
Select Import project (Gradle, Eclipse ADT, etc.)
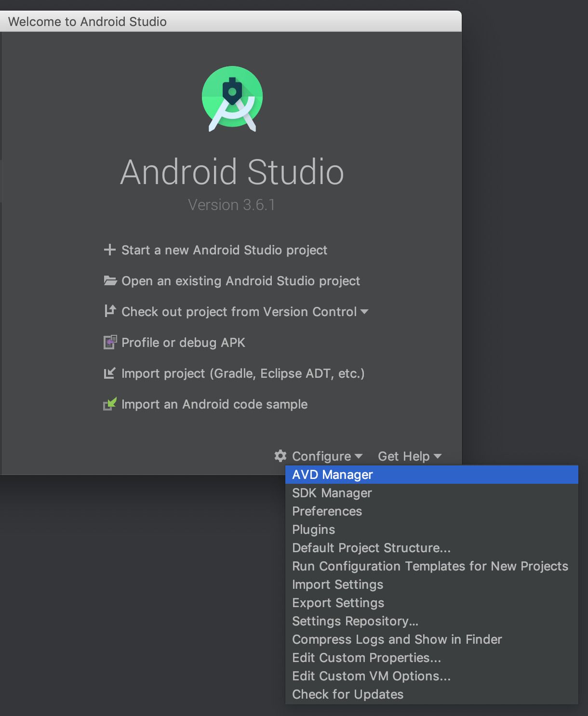pos(243,373)
